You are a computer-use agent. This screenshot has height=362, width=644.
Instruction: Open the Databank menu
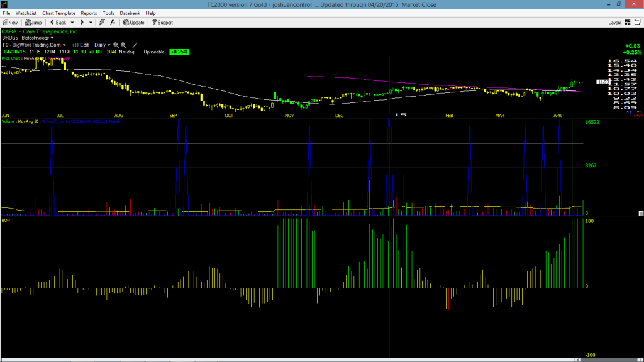click(130, 13)
